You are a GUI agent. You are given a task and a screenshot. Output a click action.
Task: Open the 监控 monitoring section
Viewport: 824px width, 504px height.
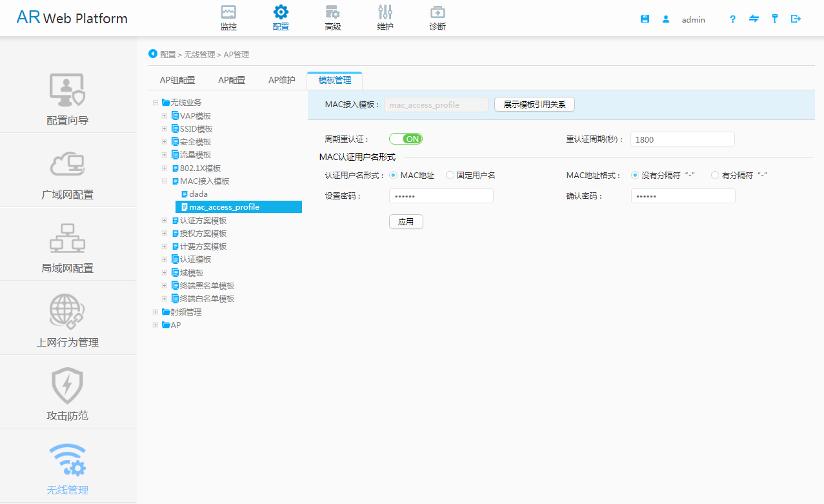pos(228,18)
